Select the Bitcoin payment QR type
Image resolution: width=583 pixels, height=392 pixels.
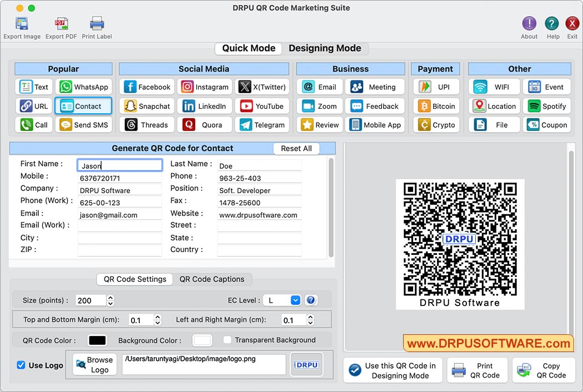436,105
